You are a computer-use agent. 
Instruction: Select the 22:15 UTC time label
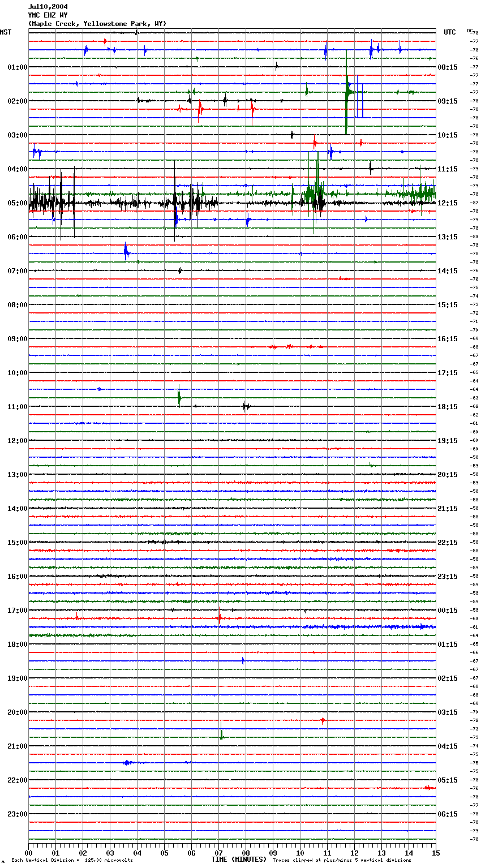[x=448, y=543]
